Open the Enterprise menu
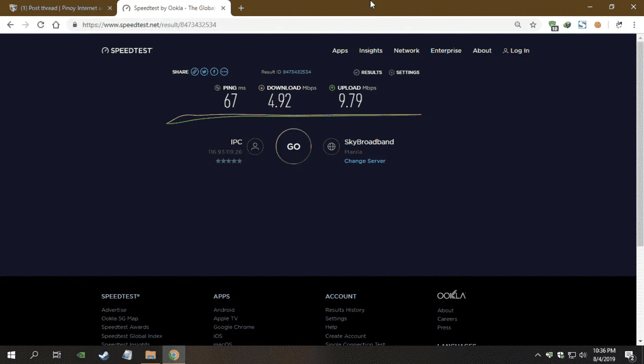The image size is (644, 364). click(446, 50)
